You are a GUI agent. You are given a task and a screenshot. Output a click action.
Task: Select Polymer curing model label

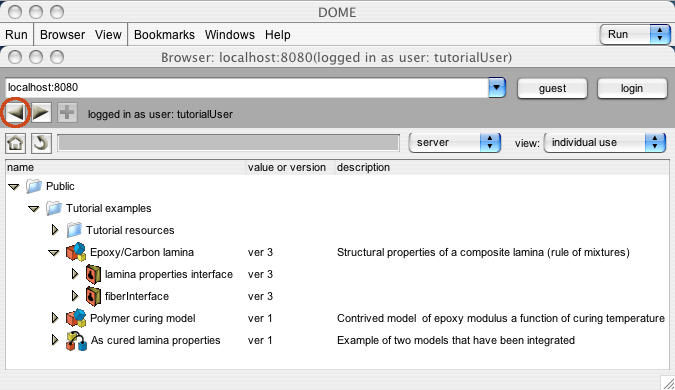click(142, 318)
